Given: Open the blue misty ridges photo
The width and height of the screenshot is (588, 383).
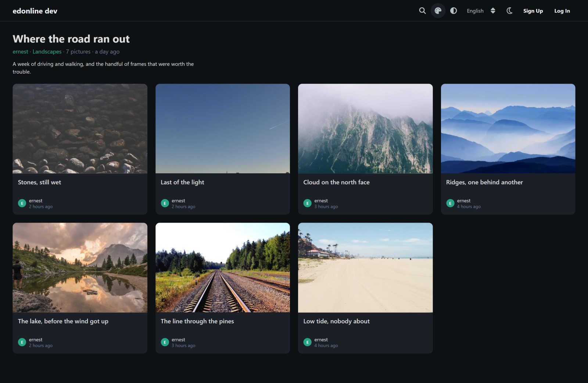Looking at the screenshot, I should [508, 128].
